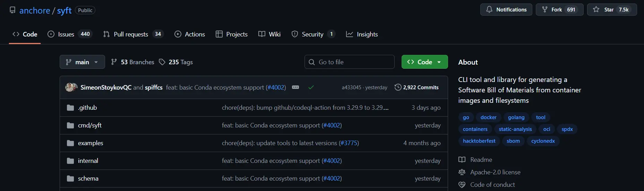644x191 pixels.
Task: Open #4002 in the latest commit header
Action: [276, 88]
